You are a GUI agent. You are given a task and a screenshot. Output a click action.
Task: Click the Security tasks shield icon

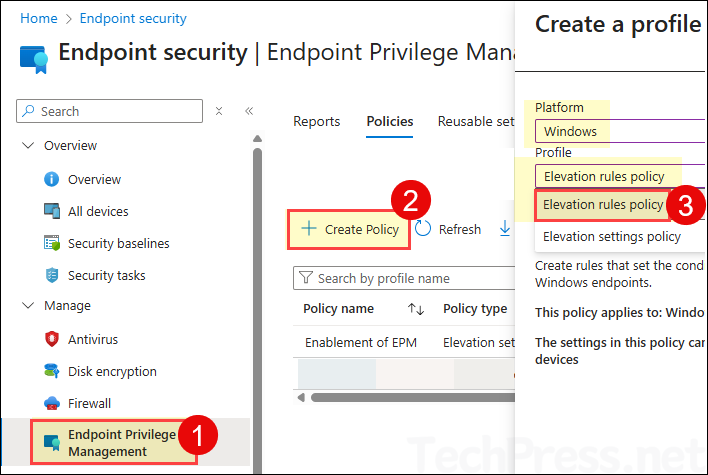(x=51, y=275)
